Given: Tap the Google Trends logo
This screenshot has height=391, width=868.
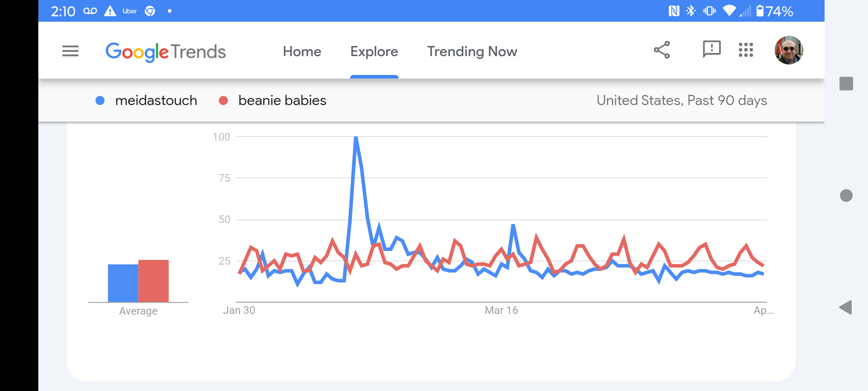Looking at the screenshot, I should pyautogui.click(x=166, y=52).
